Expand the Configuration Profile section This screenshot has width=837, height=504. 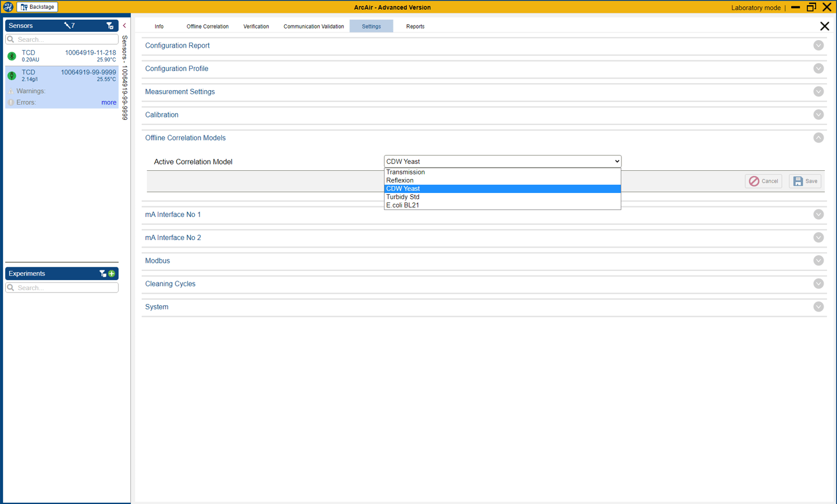818,69
